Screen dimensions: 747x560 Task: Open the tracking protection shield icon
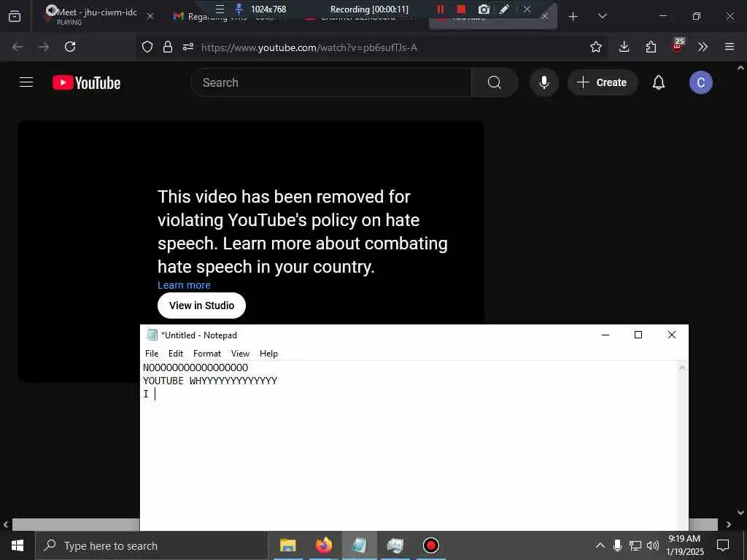click(x=147, y=47)
